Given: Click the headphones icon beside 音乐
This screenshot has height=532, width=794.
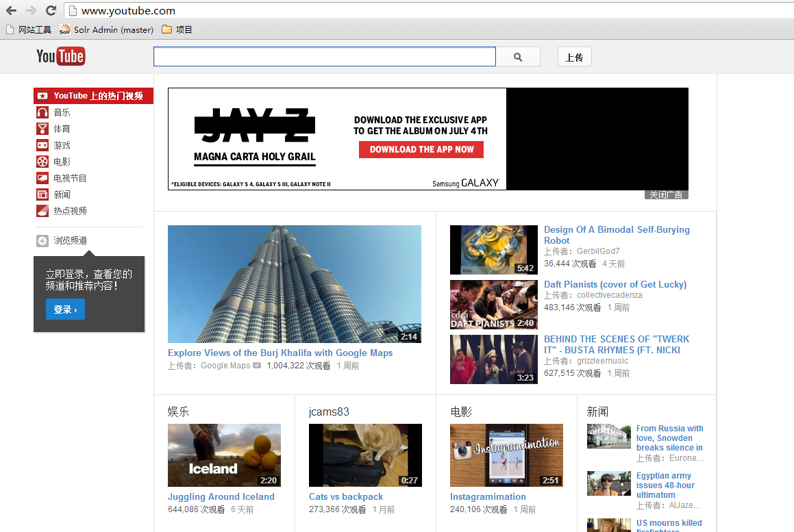Looking at the screenshot, I should coord(42,112).
